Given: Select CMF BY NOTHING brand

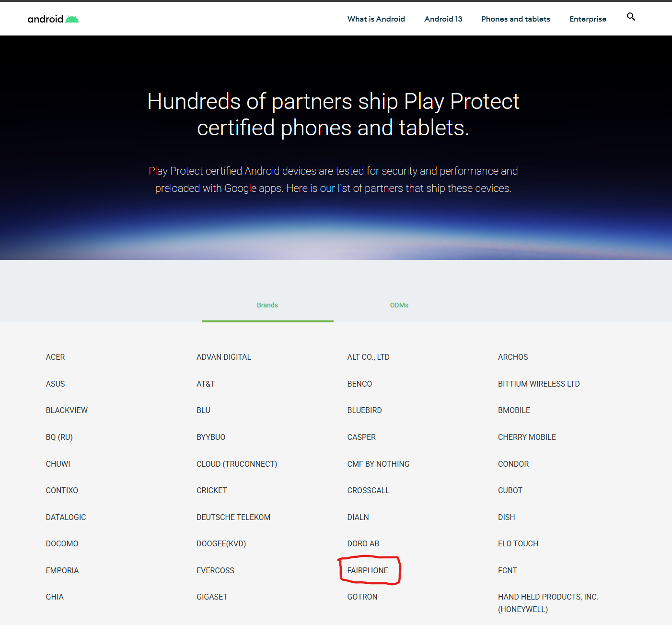Looking at the screenshot, I should point(378,464).
